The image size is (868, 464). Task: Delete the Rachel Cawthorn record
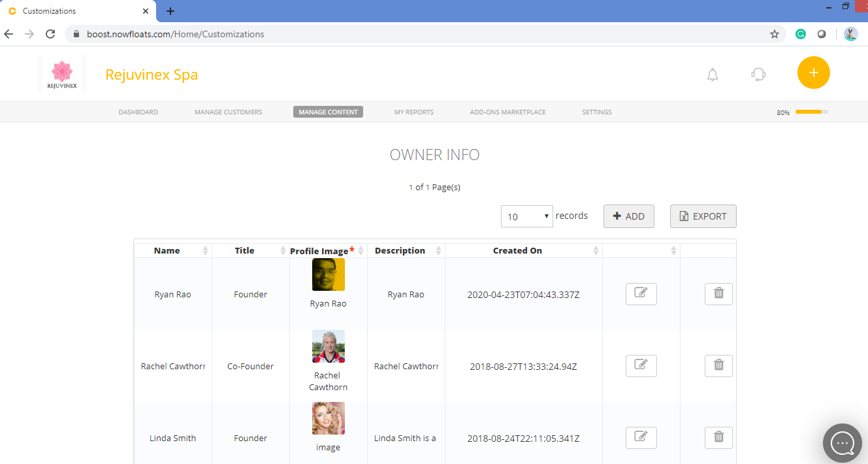point(718,366)
